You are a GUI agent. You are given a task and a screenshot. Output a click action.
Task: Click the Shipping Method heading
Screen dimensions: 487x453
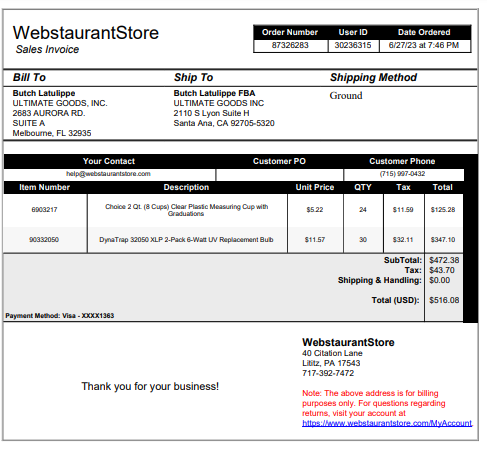coord(373,77)
